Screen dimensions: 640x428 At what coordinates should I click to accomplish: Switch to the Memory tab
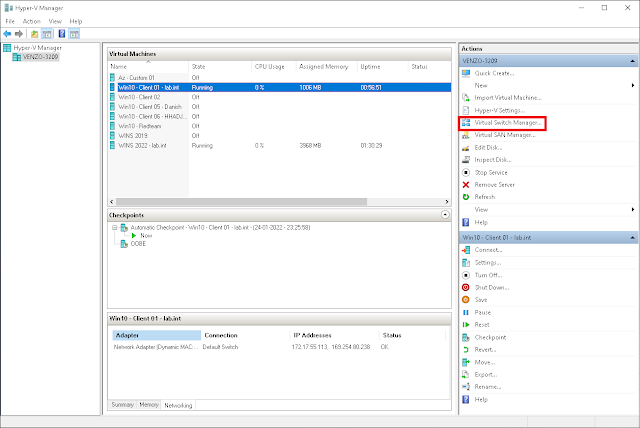pyautogui.click(x=149, y=405)
